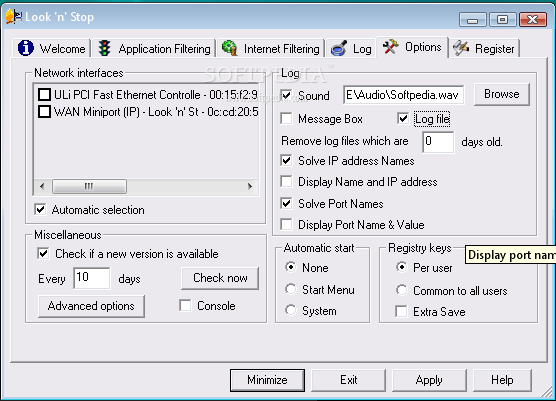Switch to Internet Filtering tab
Screen dimensions: 556x401
[271, 48]
